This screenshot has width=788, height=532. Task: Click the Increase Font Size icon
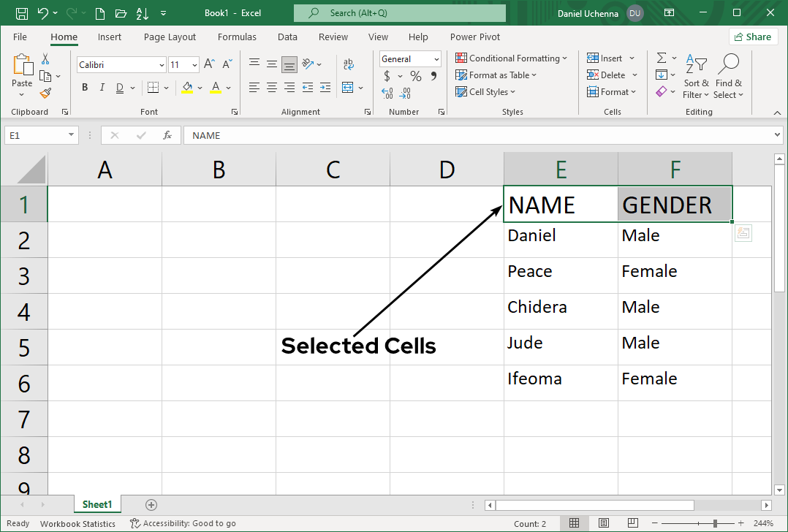point(208,64)
